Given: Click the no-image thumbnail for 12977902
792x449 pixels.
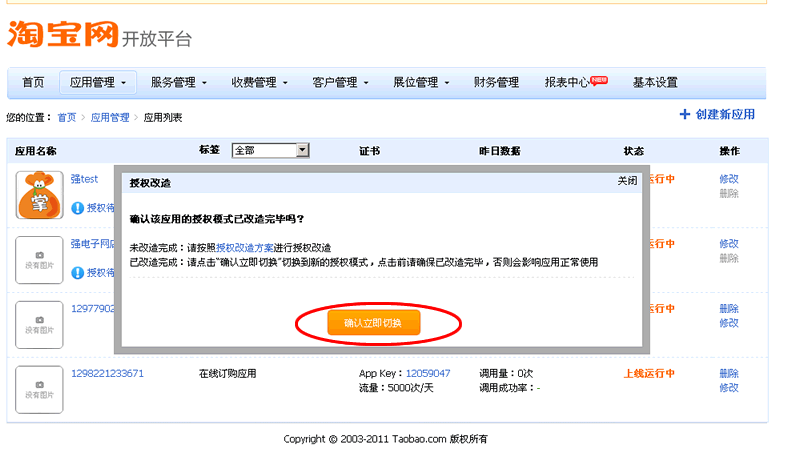Looking at the screenshot, I should [x=39, y=325].
